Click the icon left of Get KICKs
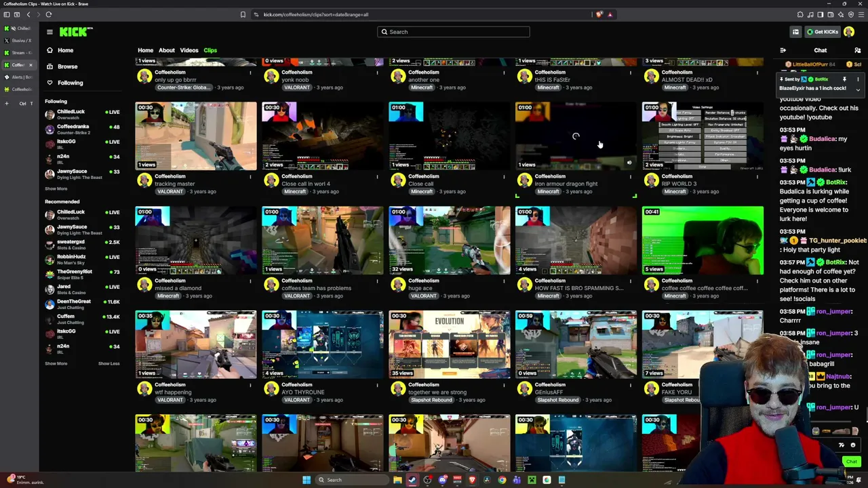 (795, 32)
